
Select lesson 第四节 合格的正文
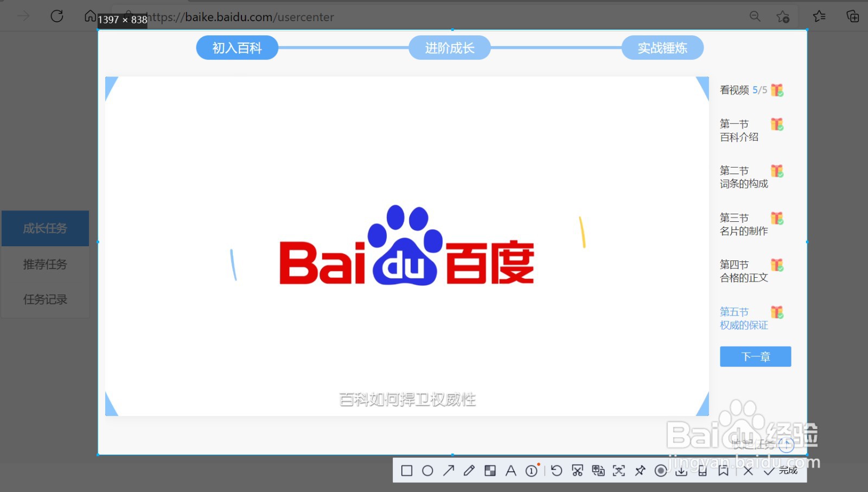[x=744, y=271]
